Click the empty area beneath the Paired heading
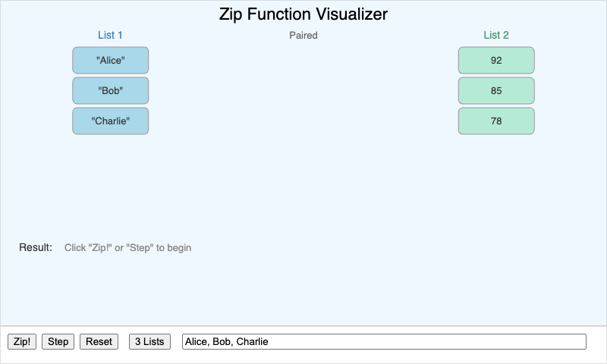Image resolution: width=607 pixels, height=364 pixels. pos(303,106)
